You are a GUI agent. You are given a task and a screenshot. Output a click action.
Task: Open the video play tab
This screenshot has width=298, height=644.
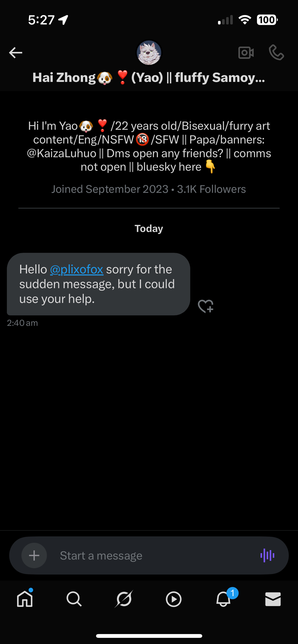[x=174, y=599]
